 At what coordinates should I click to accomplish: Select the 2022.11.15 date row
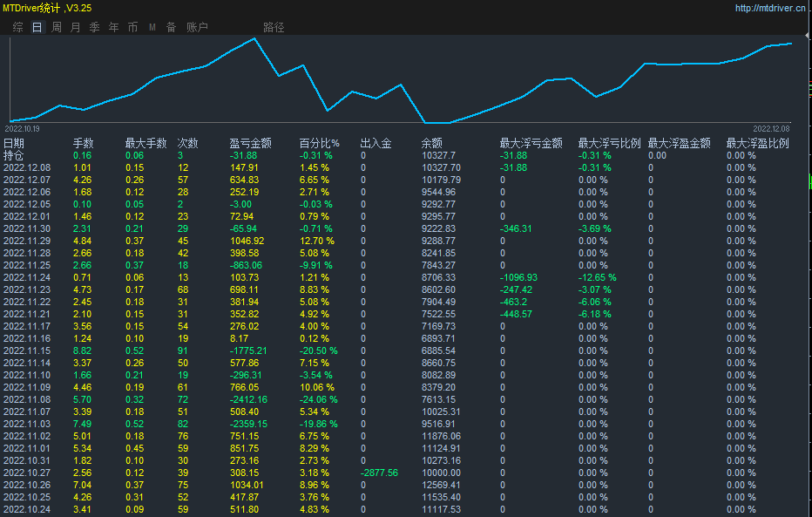27,350
